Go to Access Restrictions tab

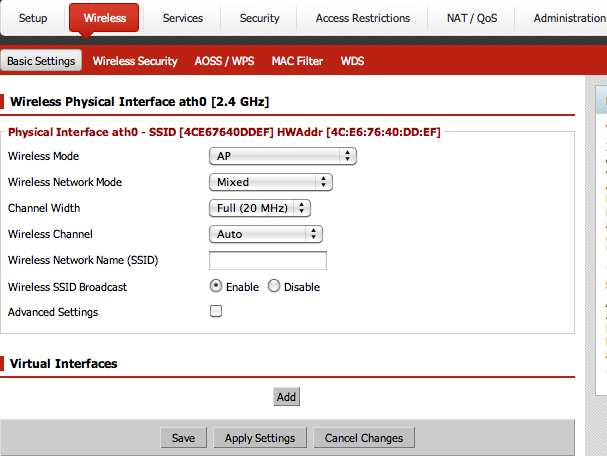[362, 18]
